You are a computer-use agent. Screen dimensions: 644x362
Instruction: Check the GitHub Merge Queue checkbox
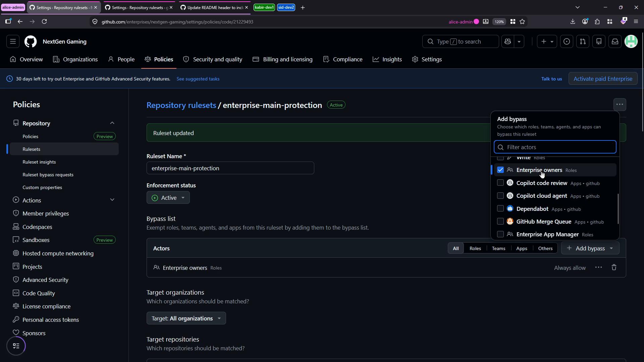500,221
